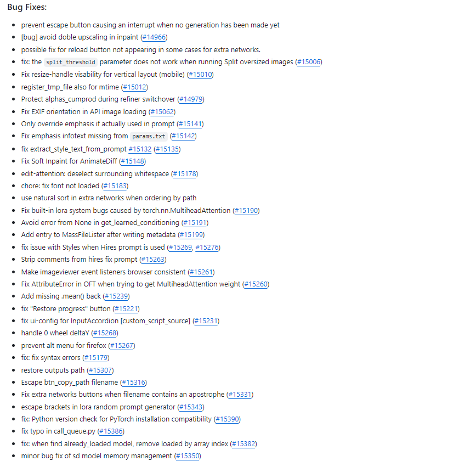The image size is (476, 461).
Task: Open the #15386 call_queue.py typo link
Action: pos(111,431)
